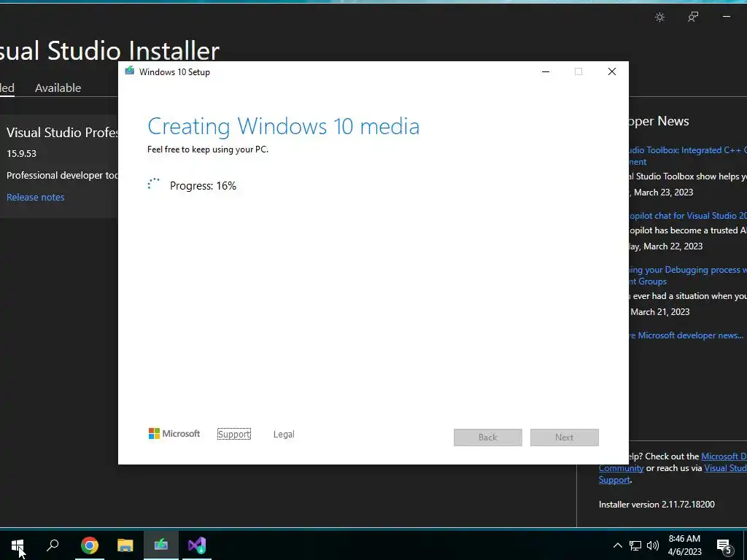This screenshot has width=747, height=560.
Task: Open taskbar search magnifier
Action: tap(53, 545)
